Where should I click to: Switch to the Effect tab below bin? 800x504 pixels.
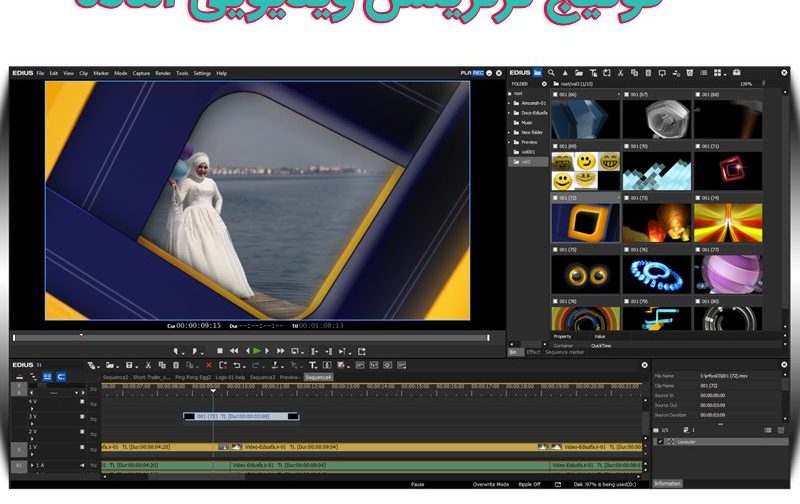click(533, 352)
